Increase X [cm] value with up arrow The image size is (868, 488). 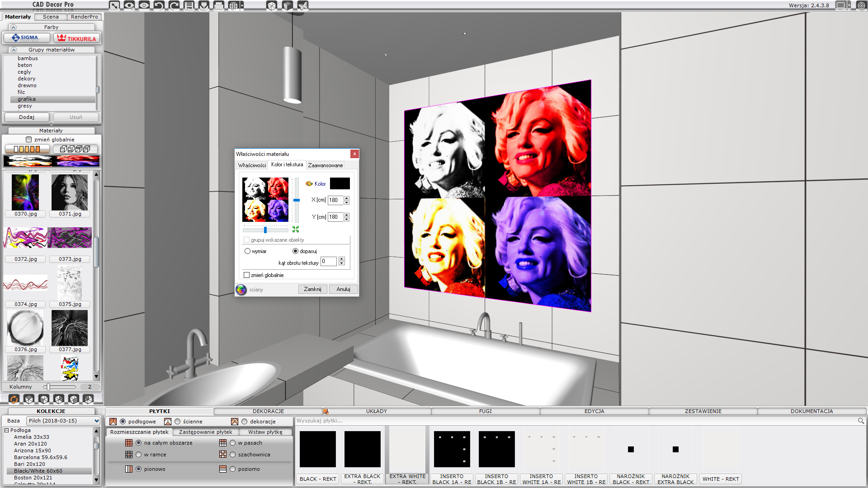(347, 198)
